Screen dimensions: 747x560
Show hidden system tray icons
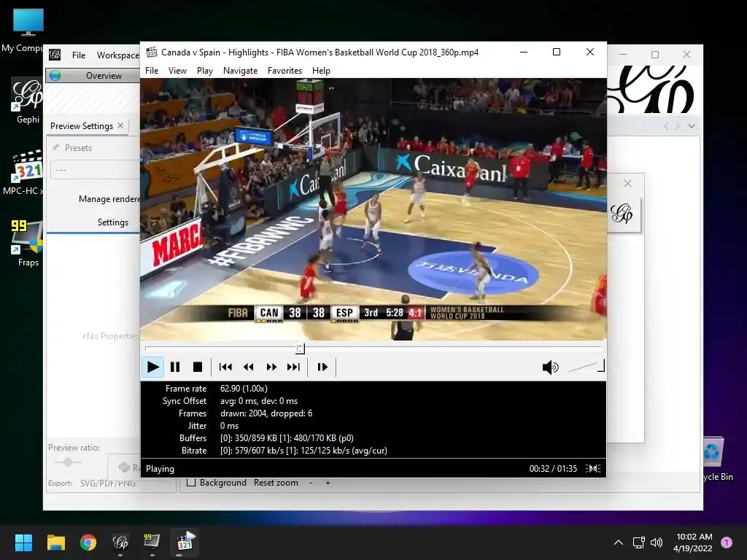coord(619,542)
